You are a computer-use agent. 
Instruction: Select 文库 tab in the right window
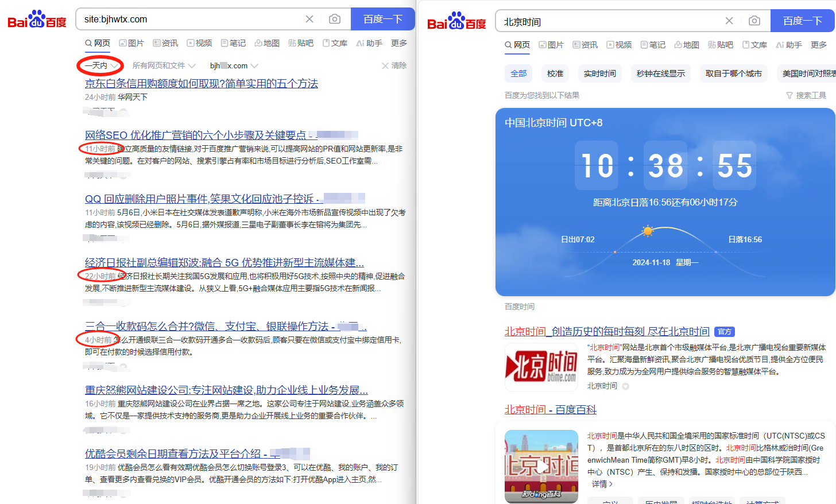click(754, 45)
